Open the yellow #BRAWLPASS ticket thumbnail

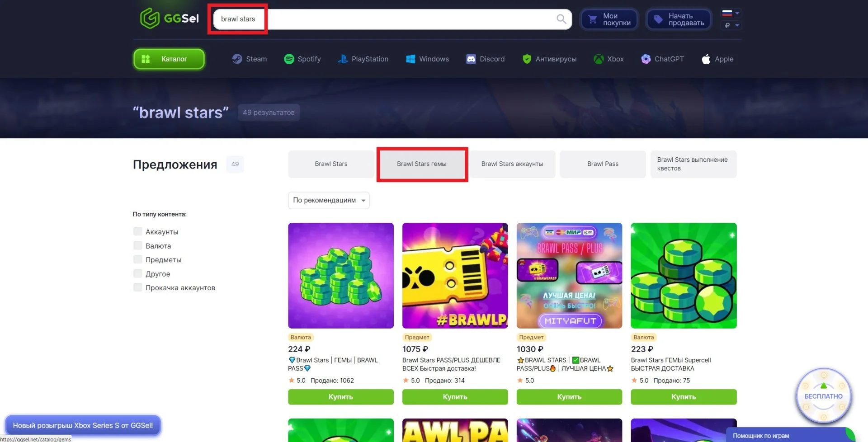455,276
